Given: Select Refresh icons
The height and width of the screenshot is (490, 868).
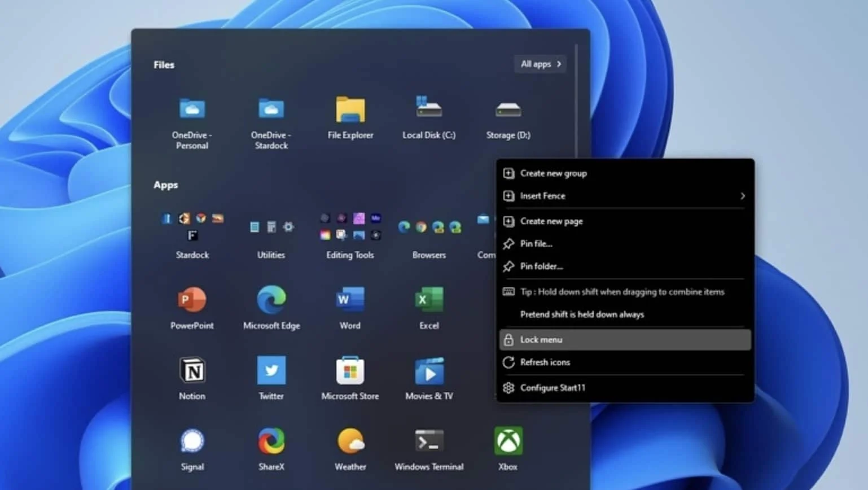Looking at the screenshot, I should coord(625,362).
